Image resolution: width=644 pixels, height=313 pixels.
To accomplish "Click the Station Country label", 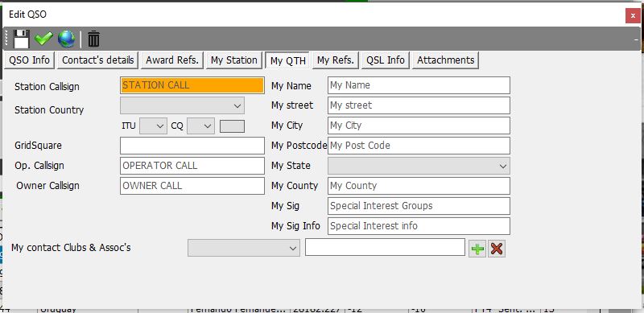I will [49, 110].
